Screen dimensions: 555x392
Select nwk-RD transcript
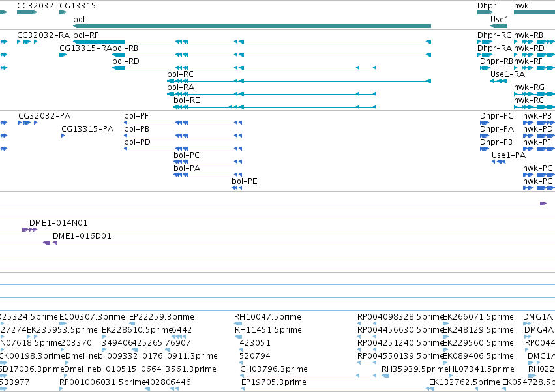click(x=535, y=55)
